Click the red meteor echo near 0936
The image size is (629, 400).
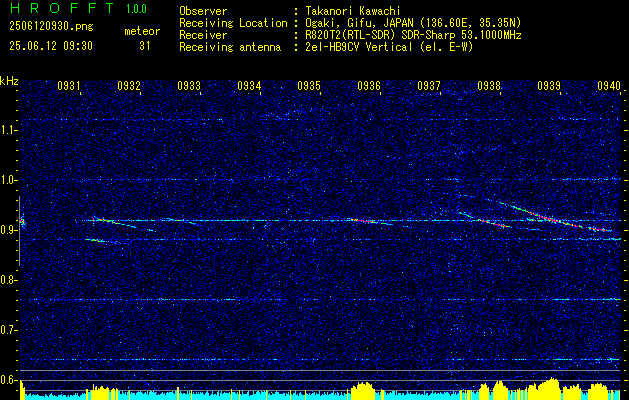coord(367,221)
